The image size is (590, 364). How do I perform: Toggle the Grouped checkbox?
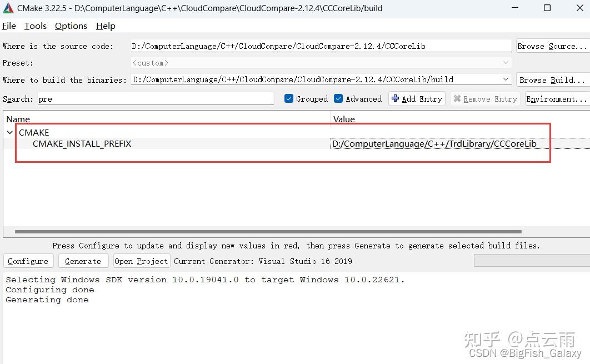[288, 98]
